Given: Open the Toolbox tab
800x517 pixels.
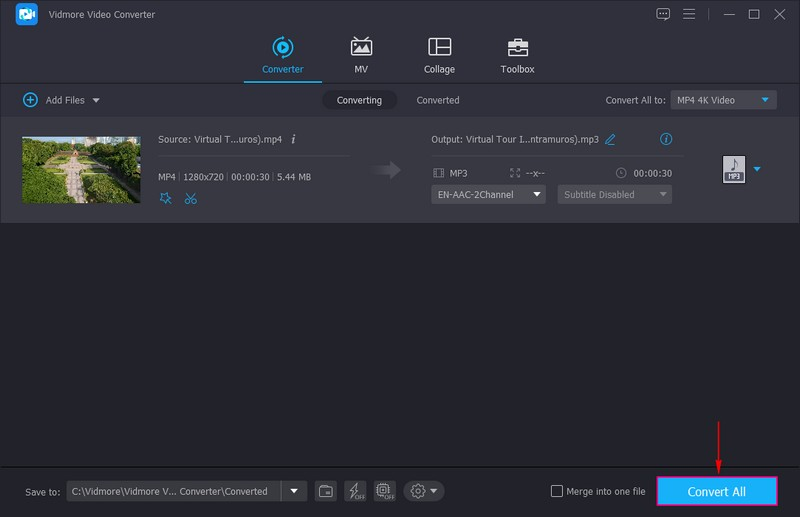Looking at the screenshot, I should [x=517, y=56].
